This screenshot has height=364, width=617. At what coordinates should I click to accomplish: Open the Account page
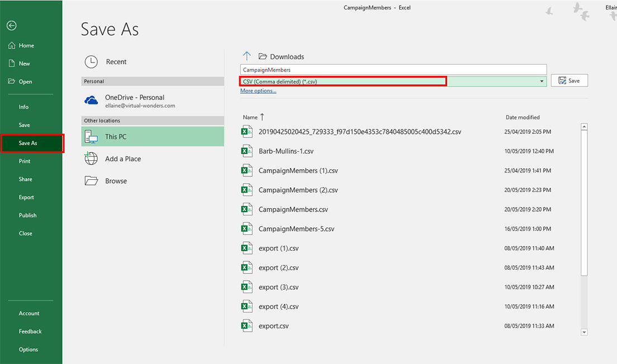click(29, 313)
